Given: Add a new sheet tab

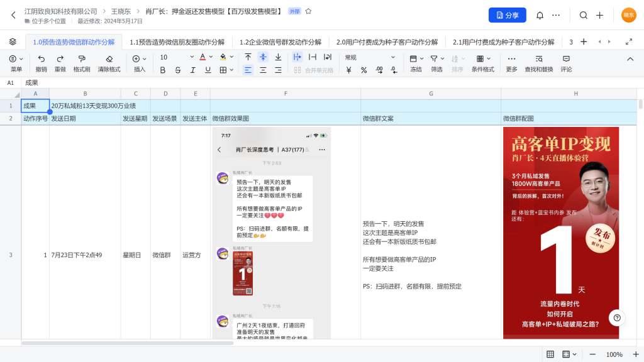Looking at the screenshot, I should 584,42.
